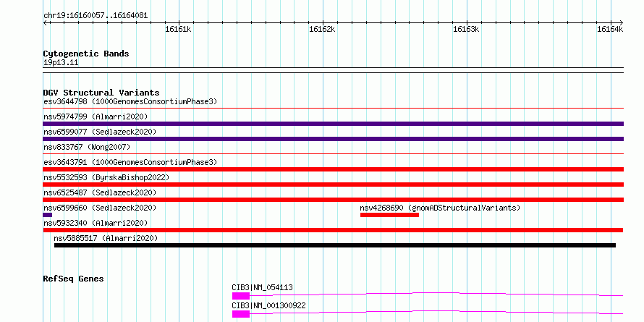Click magenta exon block of NM_001300922

pyautogui.click(x=241, y=314)
